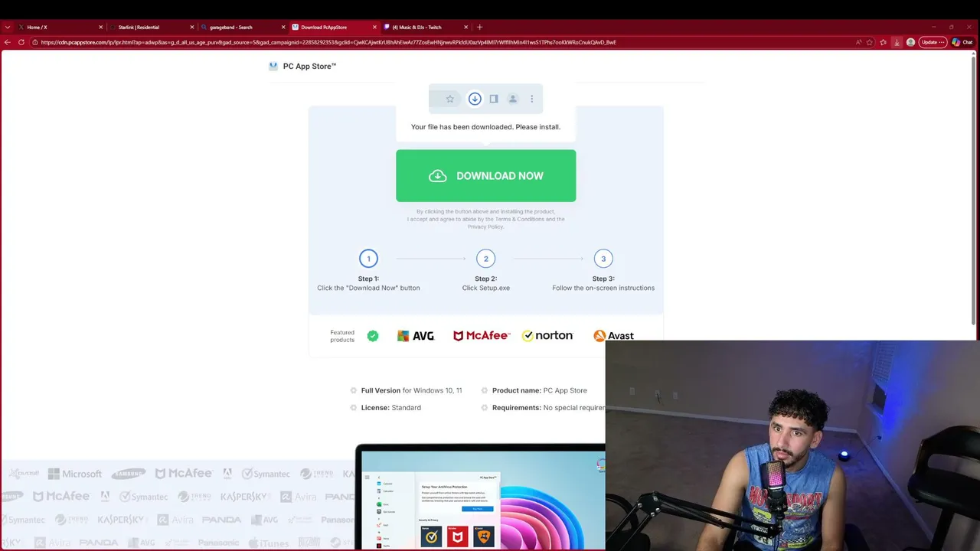The width and height of the screenshot is (980, 551).
Task: Click the Step 1 circle
Action: point(368,259)
